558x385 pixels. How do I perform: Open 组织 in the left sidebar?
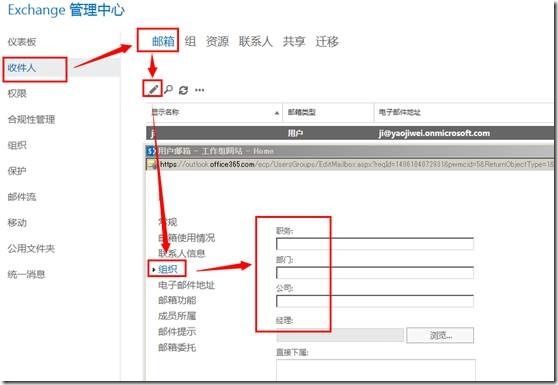point(17,145)
